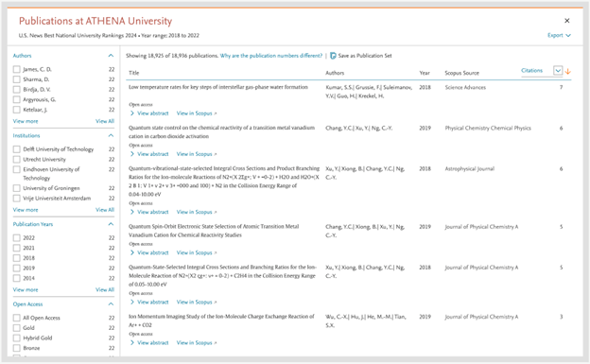Check the 2021 publication year filter
590x364 pixels.
pos(17,248)
